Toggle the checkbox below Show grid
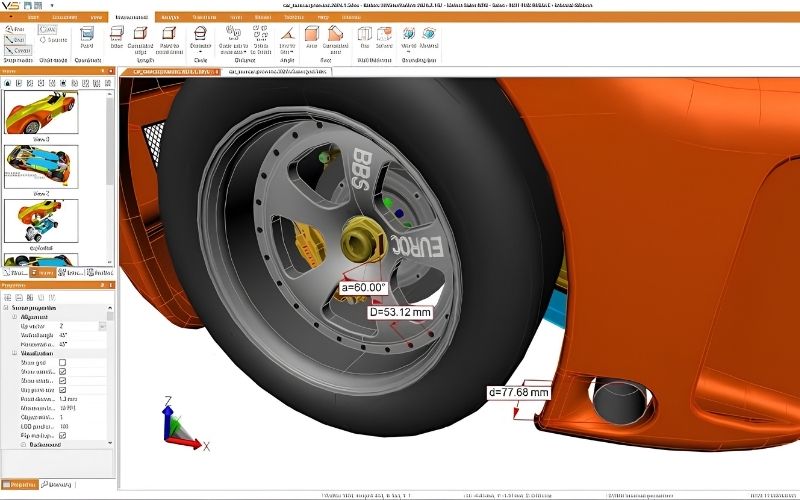 tap(62, 371)
